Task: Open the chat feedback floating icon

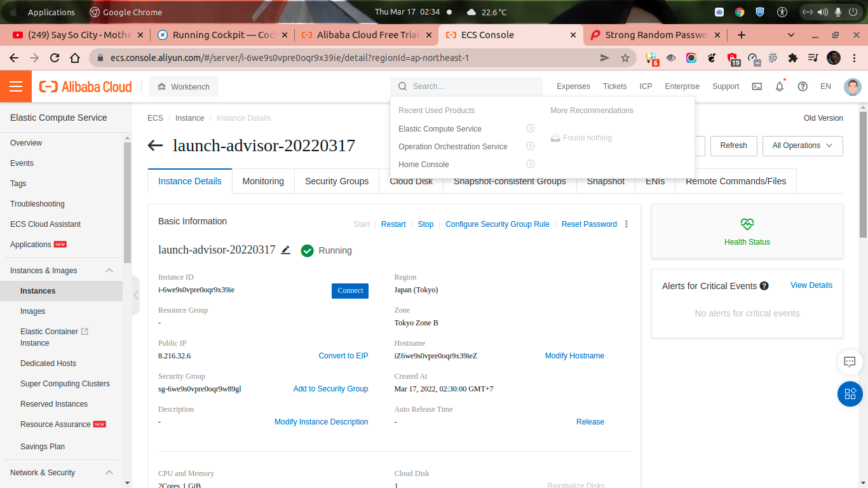Action: [850, 362]
